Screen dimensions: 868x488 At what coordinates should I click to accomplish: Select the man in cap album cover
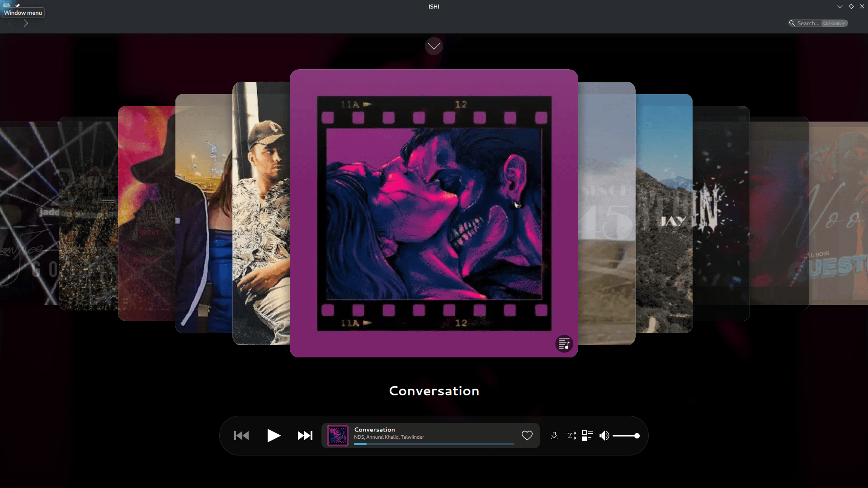click(x=261, y=212)
